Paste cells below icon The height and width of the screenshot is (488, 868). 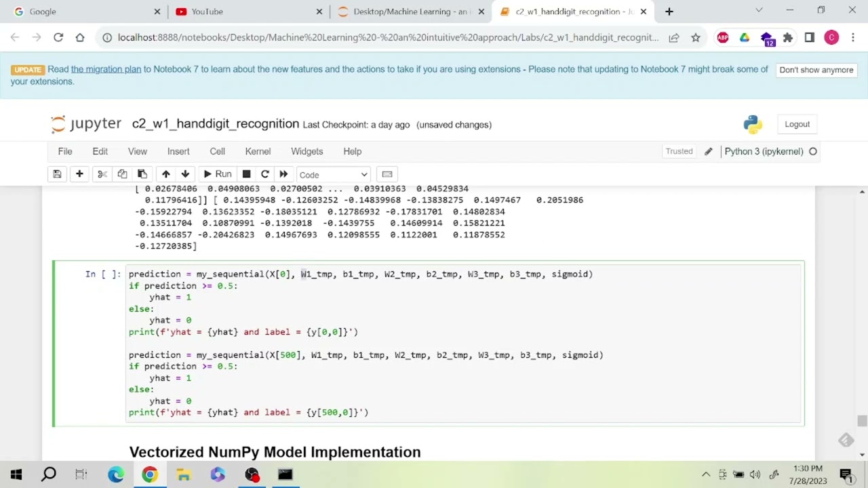pyautogui.click(x=142, y=174)
